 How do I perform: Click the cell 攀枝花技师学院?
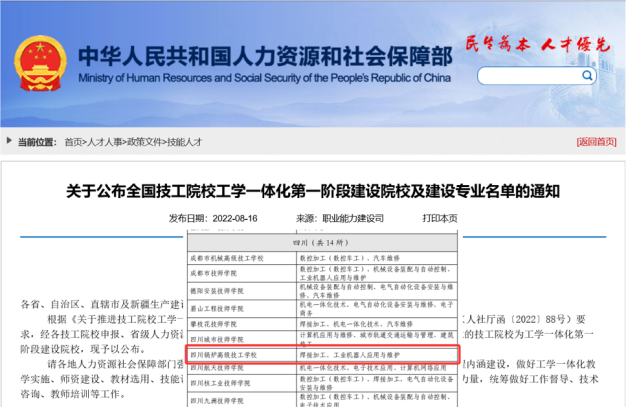coord(242,324)
